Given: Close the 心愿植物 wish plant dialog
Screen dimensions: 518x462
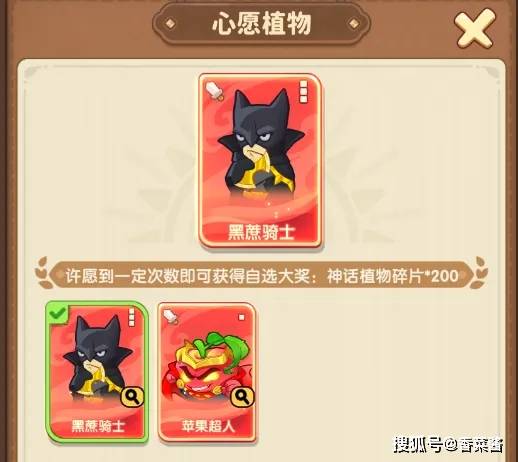Looking at the screenshot, I should pos(475,28).
